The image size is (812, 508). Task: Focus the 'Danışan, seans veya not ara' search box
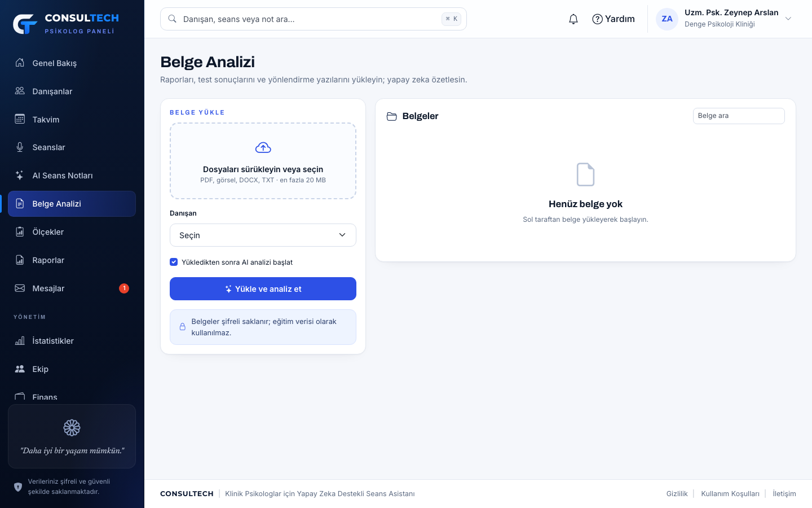tap(314, 19)
